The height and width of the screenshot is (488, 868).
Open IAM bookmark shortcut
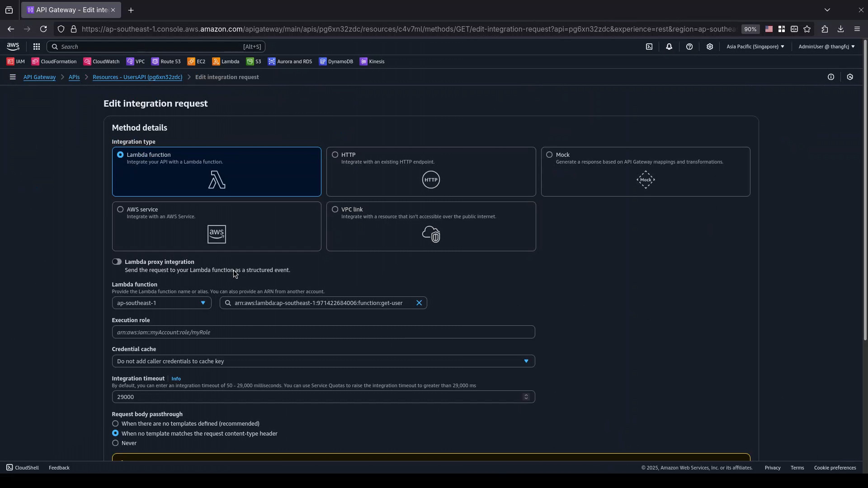tap(16, 62)
